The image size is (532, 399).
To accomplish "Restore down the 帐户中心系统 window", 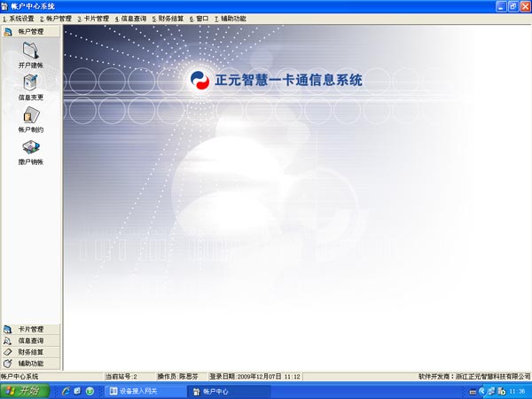I will pos(512,6).
